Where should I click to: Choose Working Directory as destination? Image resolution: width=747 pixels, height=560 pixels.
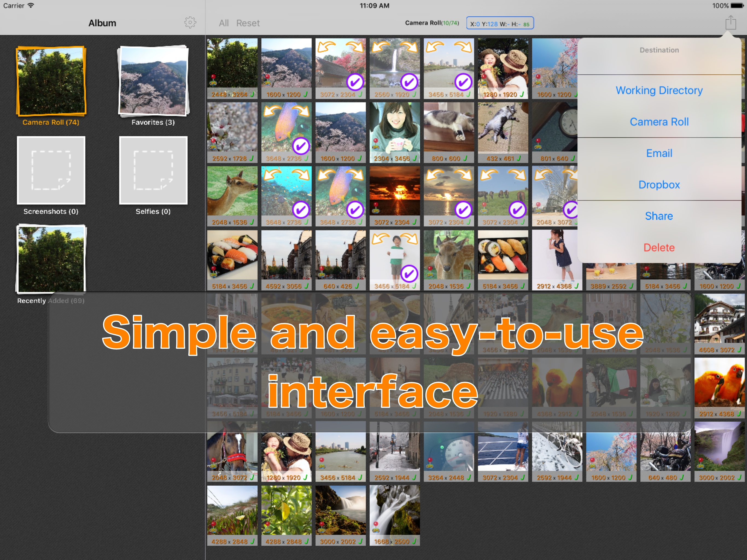point(659,91)
